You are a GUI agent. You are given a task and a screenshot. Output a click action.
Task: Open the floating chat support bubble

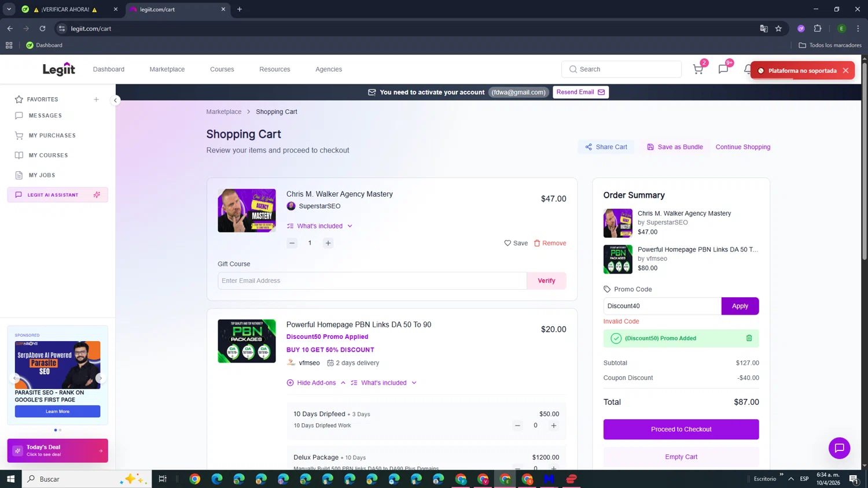pyautogui.click(x=839, y=448)
